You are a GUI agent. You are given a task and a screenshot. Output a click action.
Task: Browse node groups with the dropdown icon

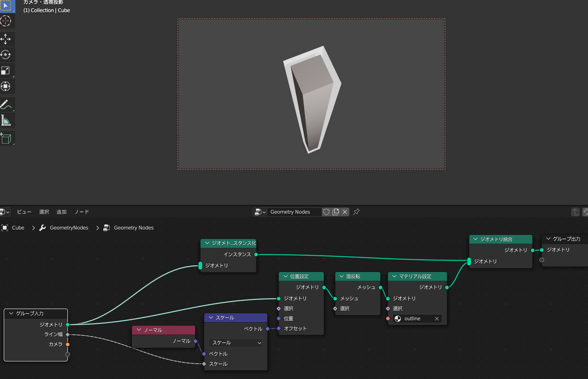tap(260, 212)
